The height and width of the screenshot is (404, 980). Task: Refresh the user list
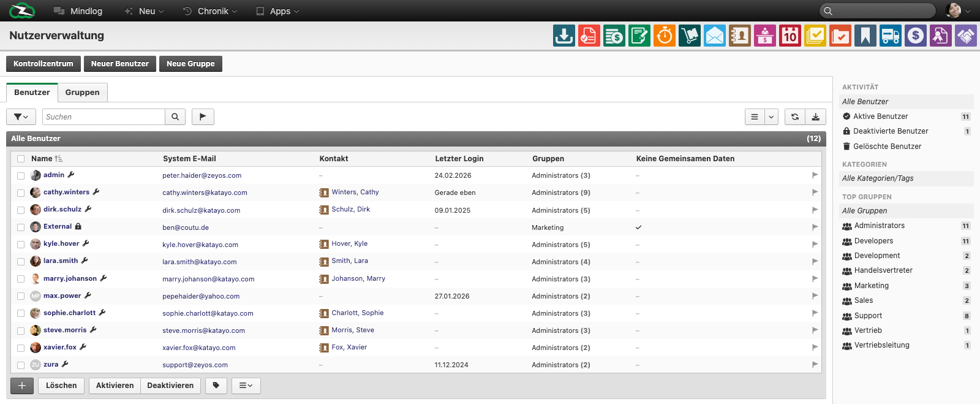(795, 116)
